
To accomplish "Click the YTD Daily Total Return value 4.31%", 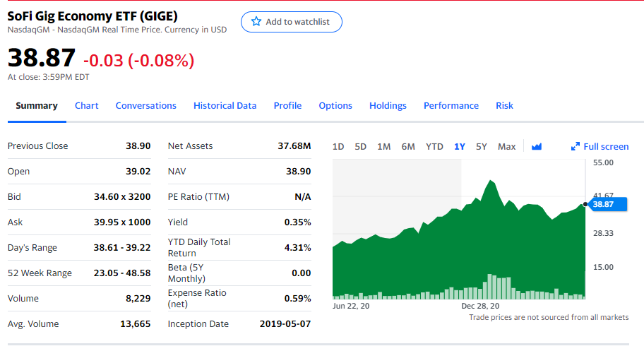I will point(298,248).
